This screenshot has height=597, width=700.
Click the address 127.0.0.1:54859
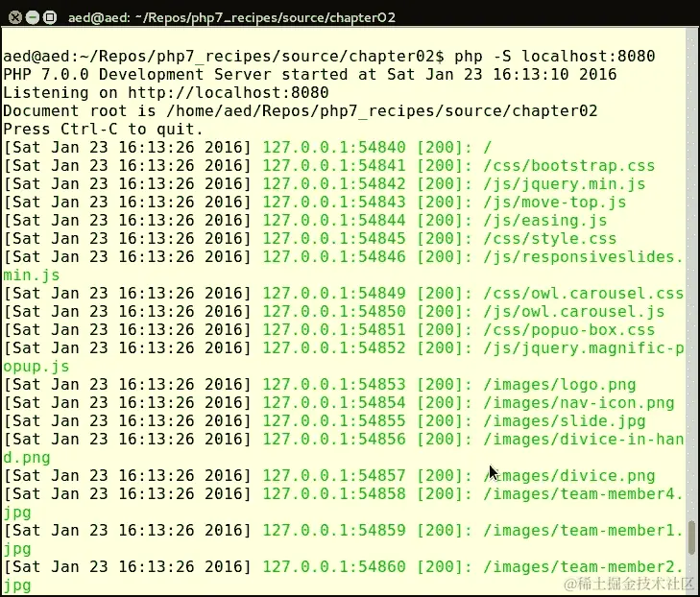pyautogui.click(x=334, y=531)
